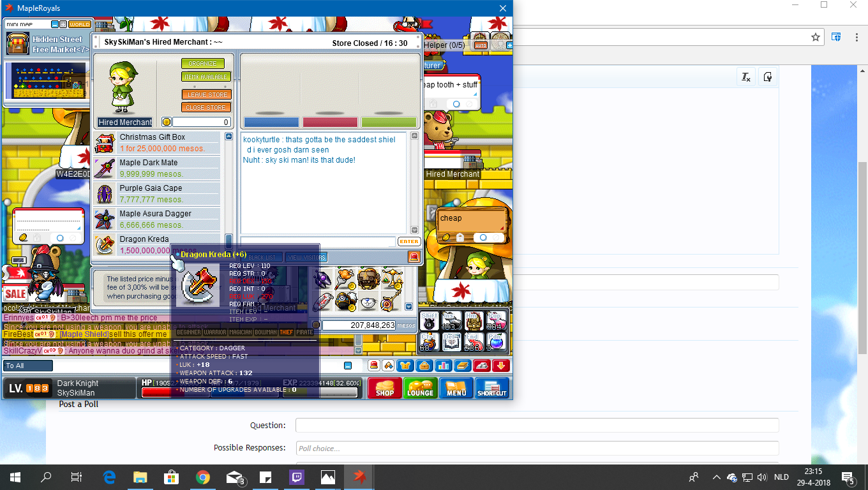This screenshot has width=868, height=490.
Task: Click the LEAVE STORE button
Action: 206,94
